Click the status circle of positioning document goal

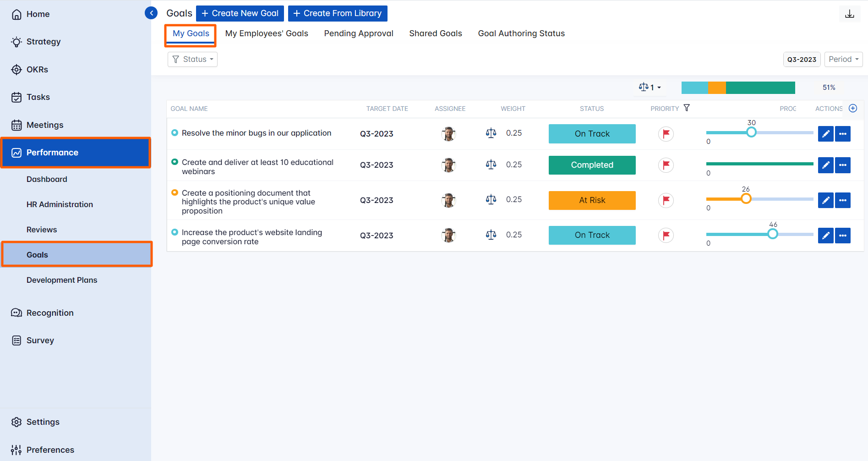(x=175, y=193)
